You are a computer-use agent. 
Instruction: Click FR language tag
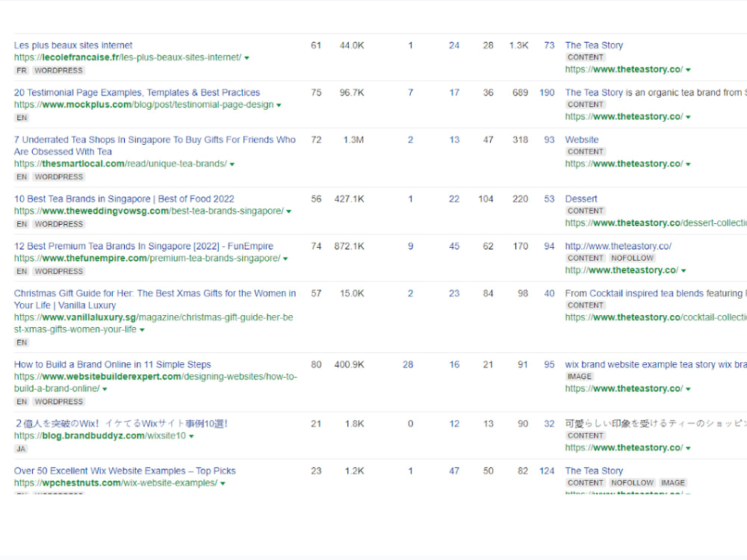tap(22, 70)
